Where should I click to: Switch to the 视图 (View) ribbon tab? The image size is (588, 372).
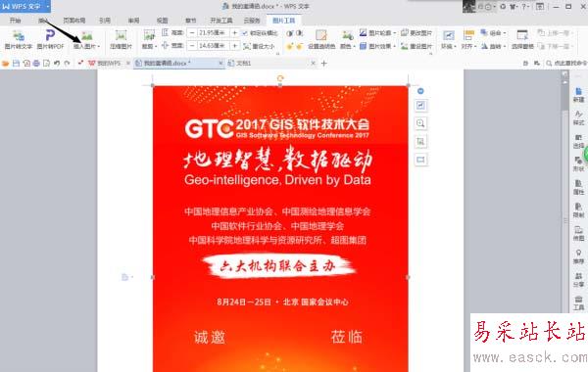[162, 21]
